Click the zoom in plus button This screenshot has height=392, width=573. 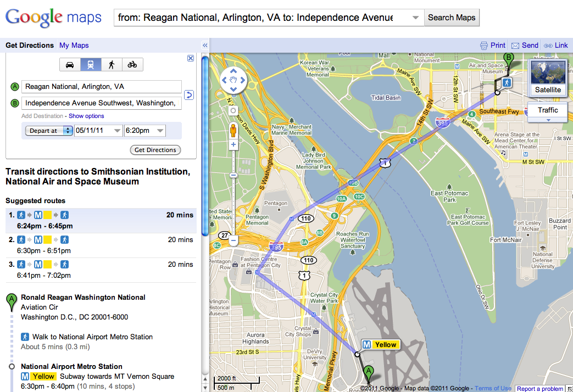coord(233,145)
